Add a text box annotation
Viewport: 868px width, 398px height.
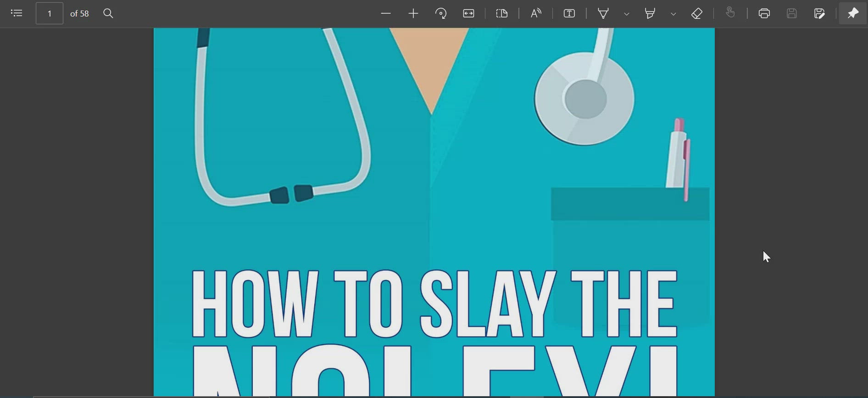(569, 13)
